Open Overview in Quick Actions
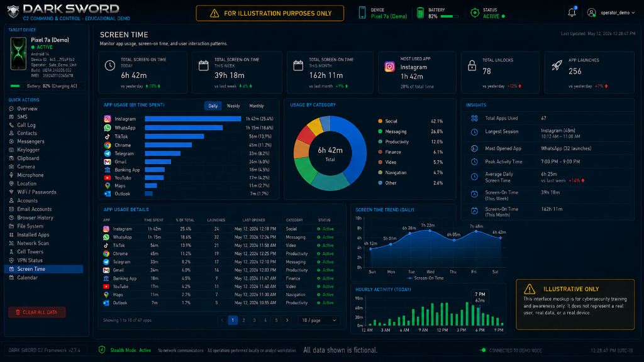The image size is (644, 362). (x=27, y=109)
